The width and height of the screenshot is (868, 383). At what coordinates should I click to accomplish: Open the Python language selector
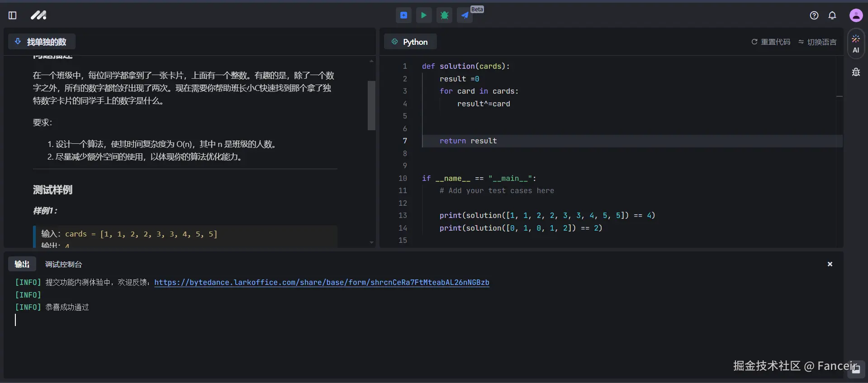click(410, 42)
